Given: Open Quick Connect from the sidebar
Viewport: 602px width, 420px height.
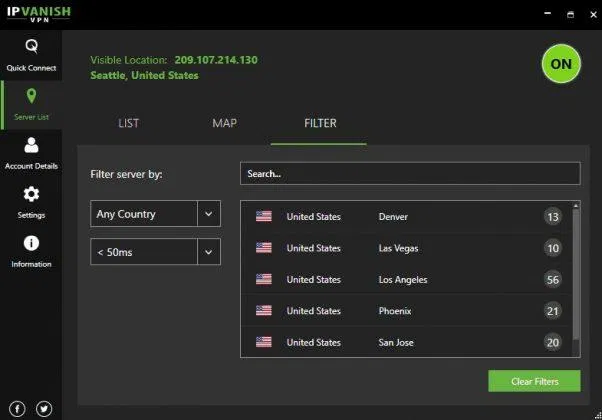Looking at the screenshot, I should tap(31, 54).
